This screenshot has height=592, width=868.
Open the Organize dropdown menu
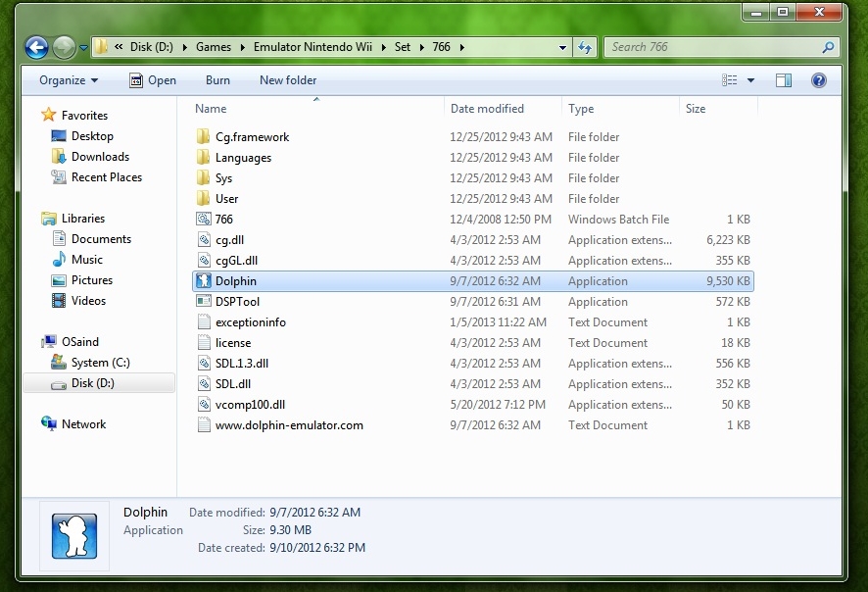coord(68,80)
